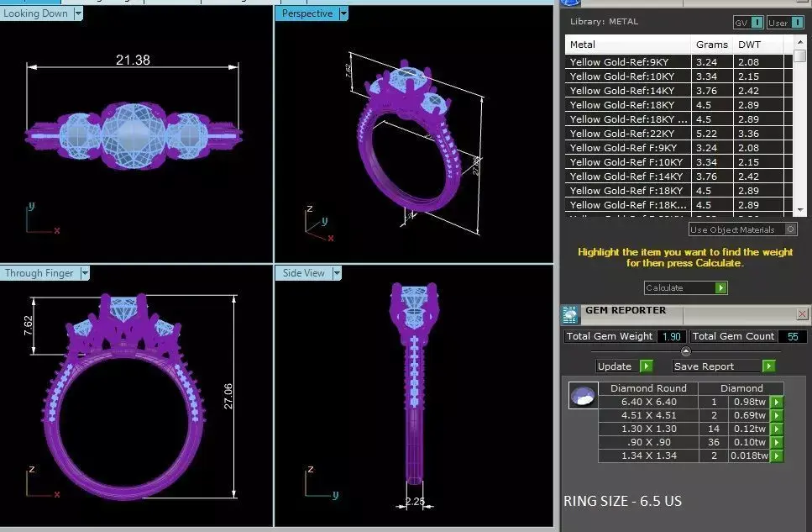Click green arrow for 0.69tw diamond row

pyautogui.click(x=776, y=415)
